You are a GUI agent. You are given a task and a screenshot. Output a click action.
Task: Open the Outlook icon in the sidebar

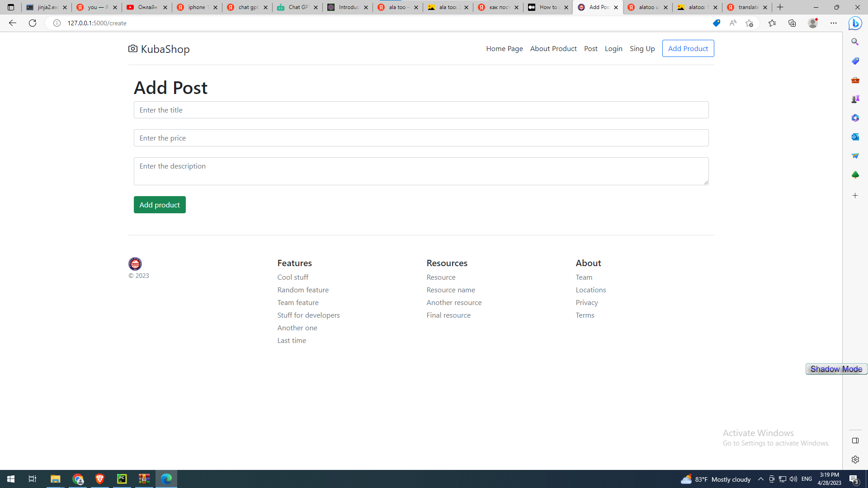pos(855,137)
